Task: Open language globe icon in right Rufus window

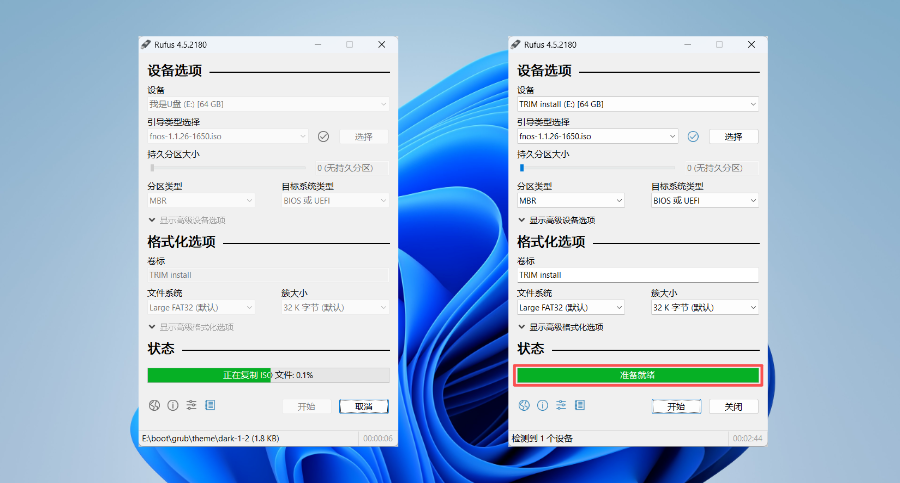Action: coord(524,405)
